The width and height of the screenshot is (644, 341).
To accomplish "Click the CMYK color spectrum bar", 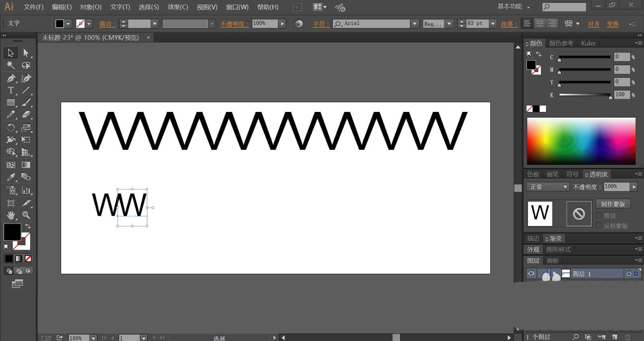I will click(x=581, y=141).
